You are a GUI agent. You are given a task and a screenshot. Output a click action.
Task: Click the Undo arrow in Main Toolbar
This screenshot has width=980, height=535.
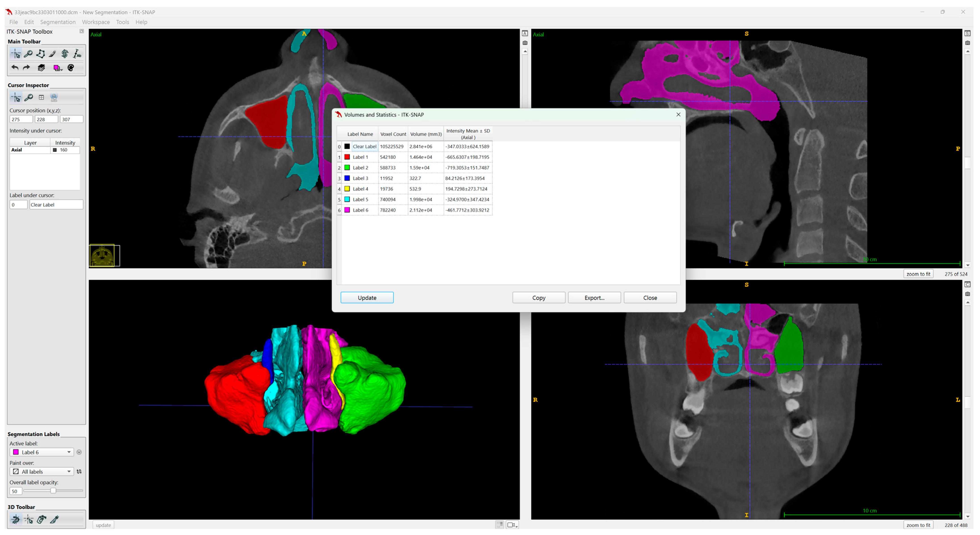click(x=15, y=68)
